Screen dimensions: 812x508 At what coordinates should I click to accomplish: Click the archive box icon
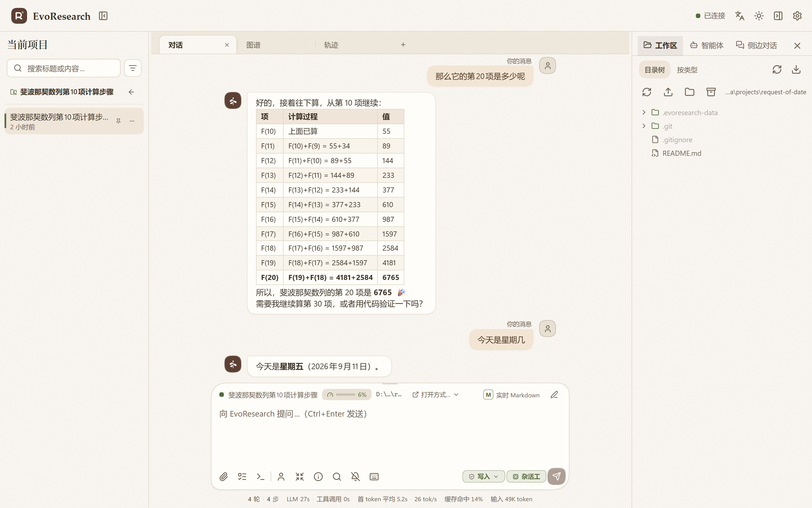coord(711,92)
